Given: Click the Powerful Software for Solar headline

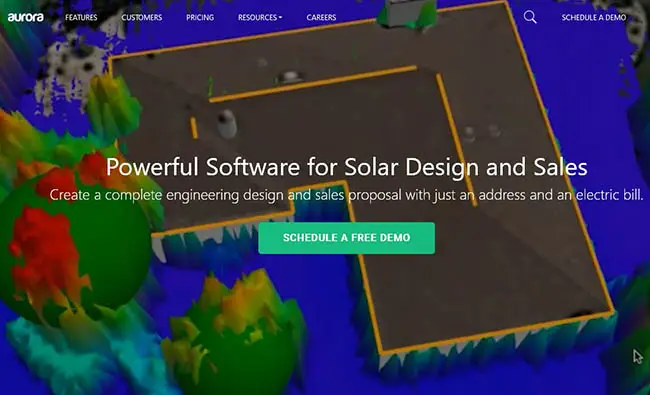Looking at the screenshot, I should pyautogui.click(x=347, y=167).
